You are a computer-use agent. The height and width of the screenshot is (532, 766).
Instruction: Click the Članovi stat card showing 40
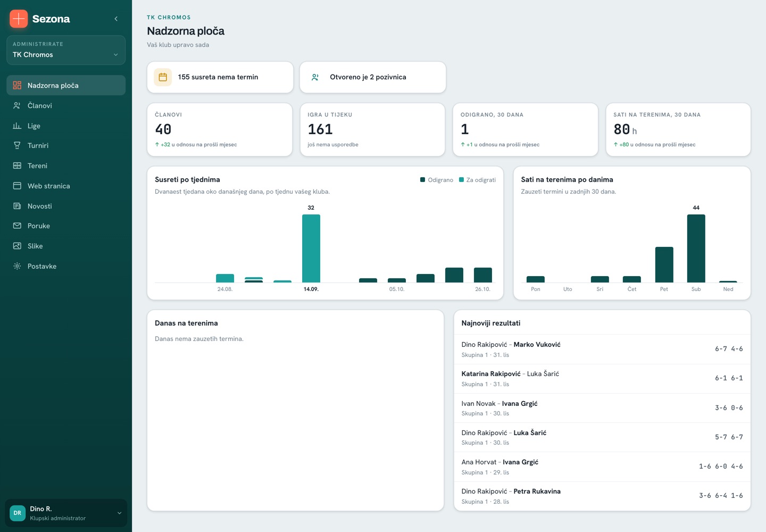220,130
